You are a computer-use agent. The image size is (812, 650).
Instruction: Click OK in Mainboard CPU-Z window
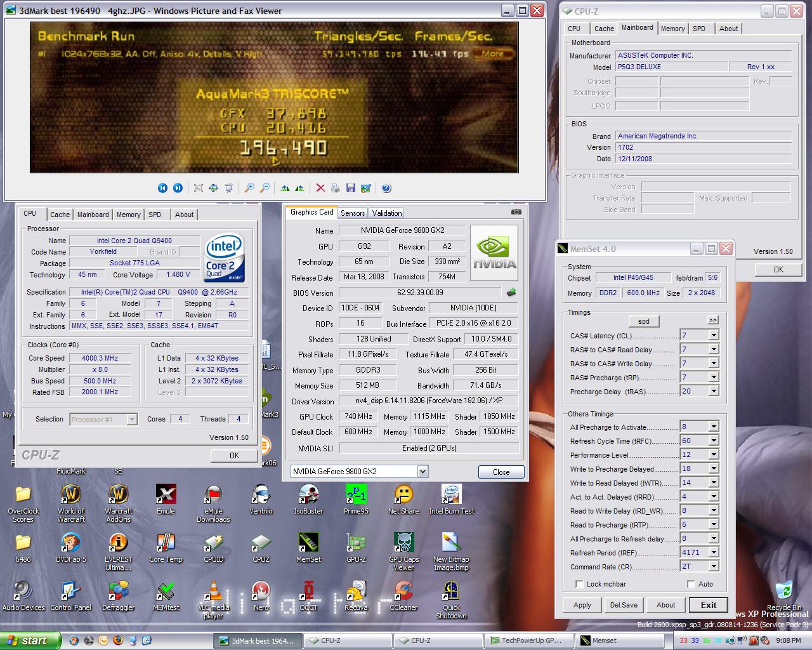(x=778, y=269)
